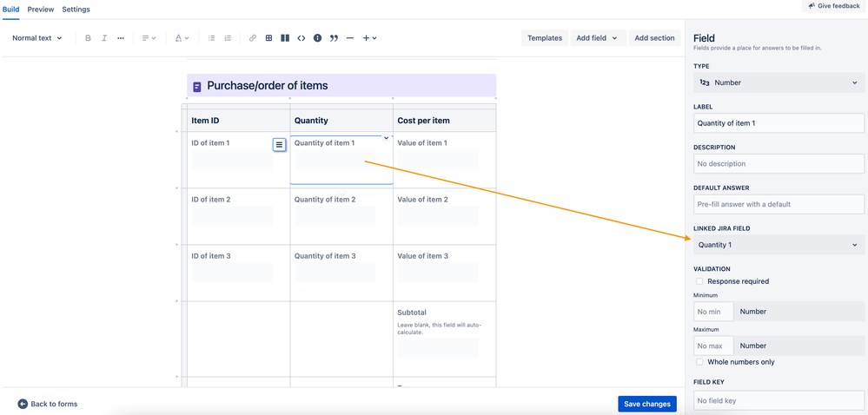868x415 pixels.
Task: Insert a quote block
Action: coord(334,38)
